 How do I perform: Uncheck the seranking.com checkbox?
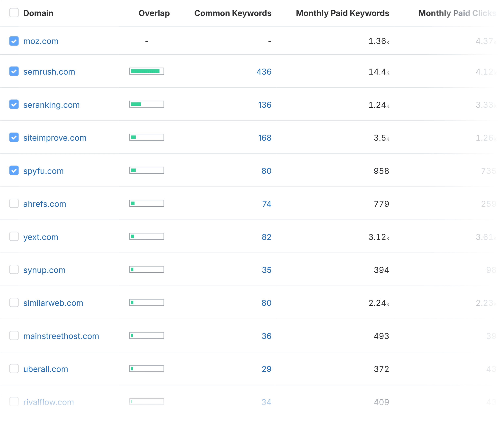[14, 104]
